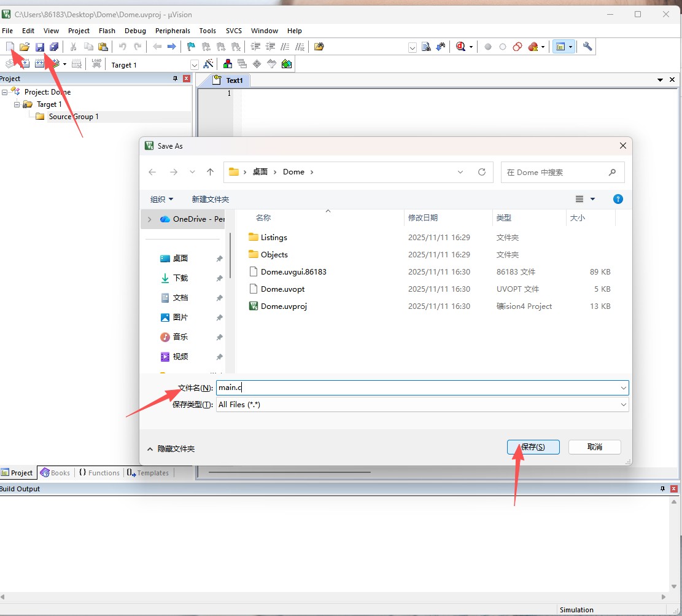
Task: Click the 新建文件夹 new folder button
Action: (x=211, y=200)
